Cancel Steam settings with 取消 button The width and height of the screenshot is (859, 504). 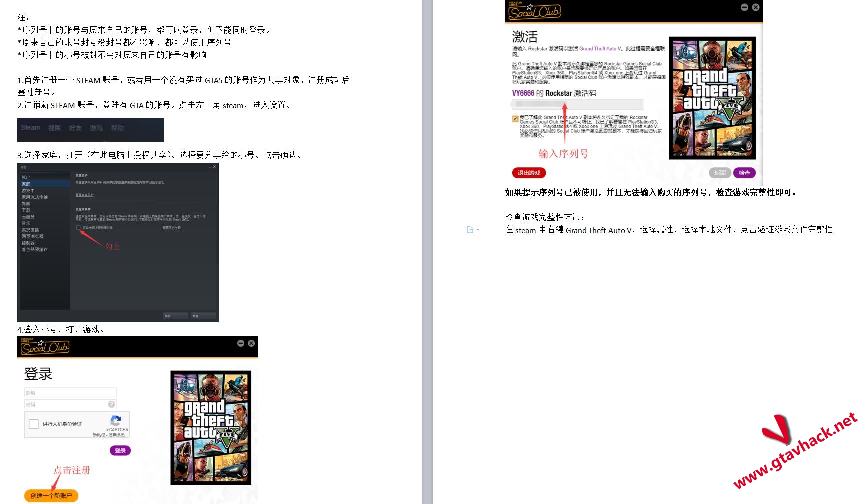203,316
